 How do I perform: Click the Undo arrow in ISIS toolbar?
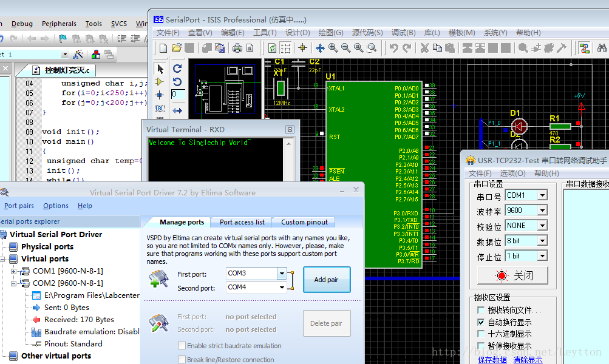pos(393,48)
